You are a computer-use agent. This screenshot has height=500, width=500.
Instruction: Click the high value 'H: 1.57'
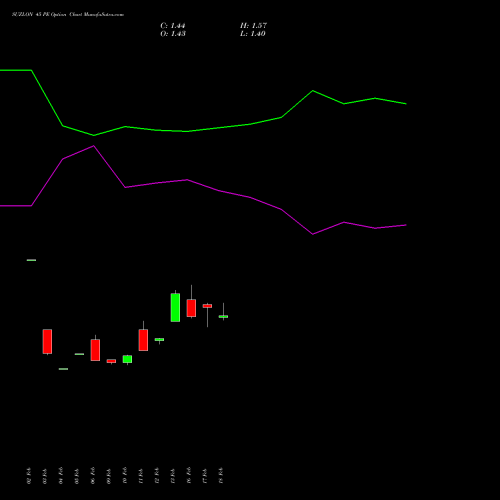click(x=253, y=26)
